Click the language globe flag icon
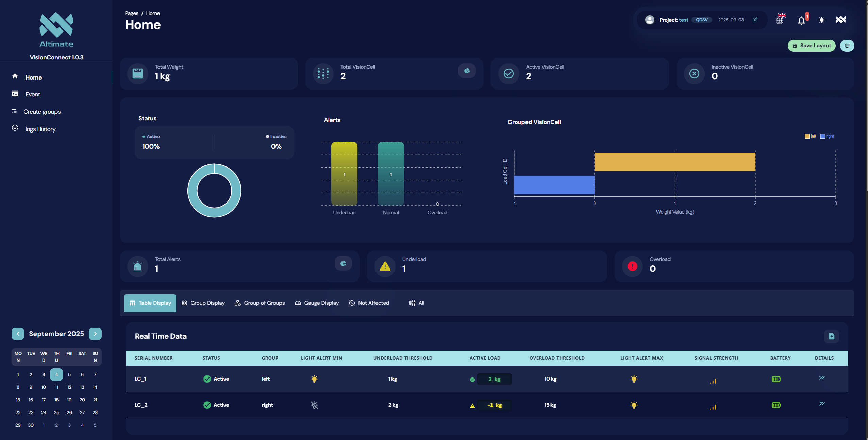868x440 pixels. coord(780,20)
